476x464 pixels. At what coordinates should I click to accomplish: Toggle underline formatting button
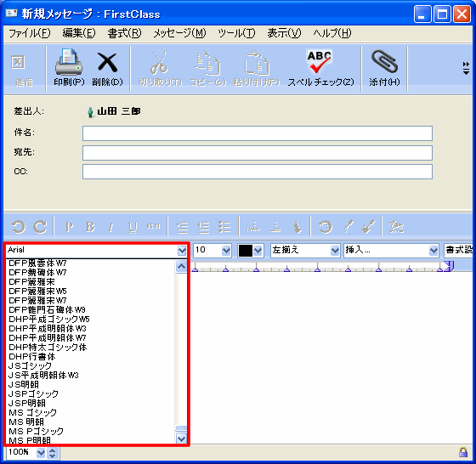[x=133, y=227]
